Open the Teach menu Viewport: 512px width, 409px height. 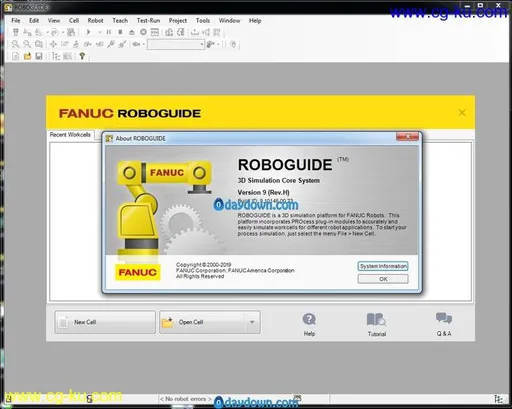pos(120,21)
